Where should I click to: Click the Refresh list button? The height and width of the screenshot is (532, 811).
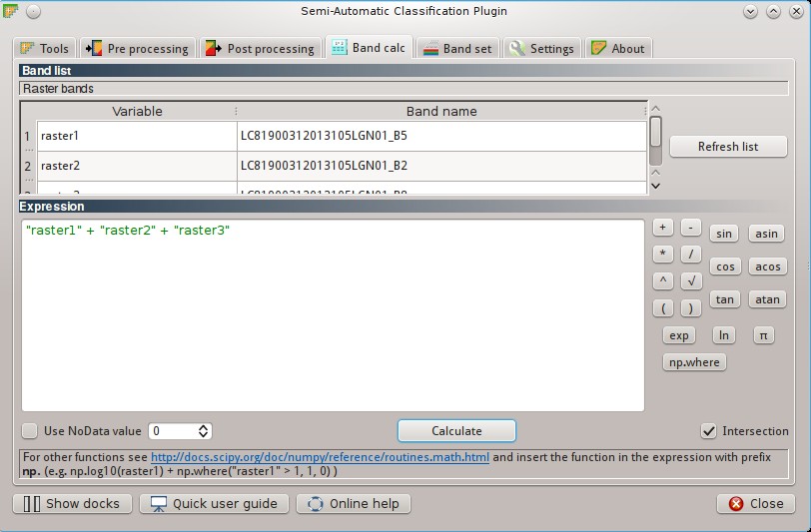(x=728, y=147)
